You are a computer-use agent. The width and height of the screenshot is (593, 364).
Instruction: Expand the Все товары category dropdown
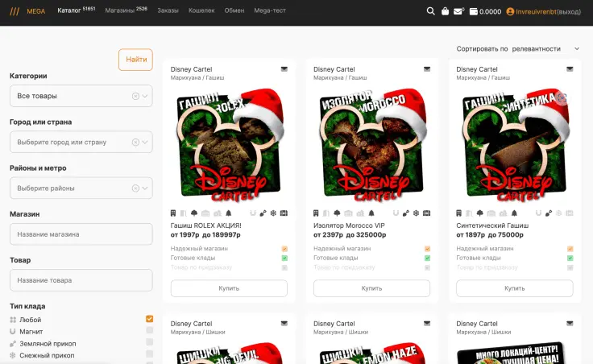click(x=146, y=96)
